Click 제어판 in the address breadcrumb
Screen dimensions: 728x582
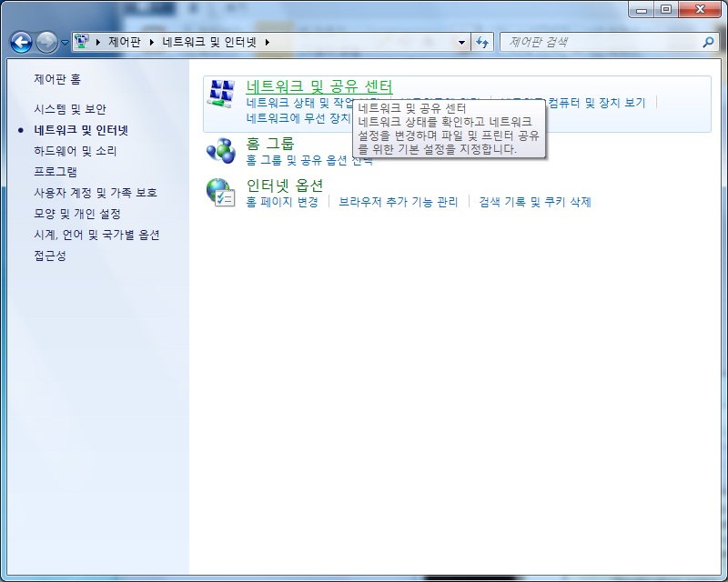[125, 42]
